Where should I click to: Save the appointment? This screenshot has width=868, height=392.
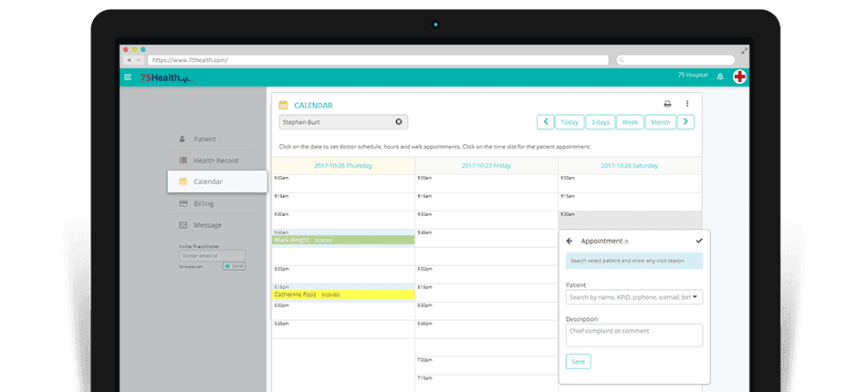[578, 362]
